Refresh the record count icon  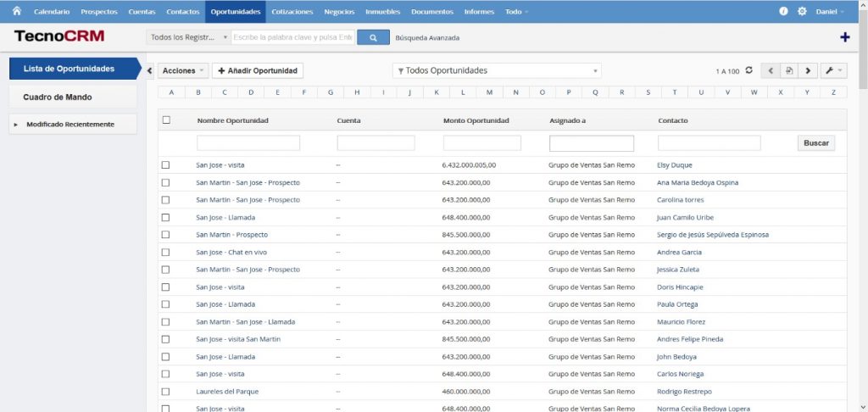click(748, 70)
